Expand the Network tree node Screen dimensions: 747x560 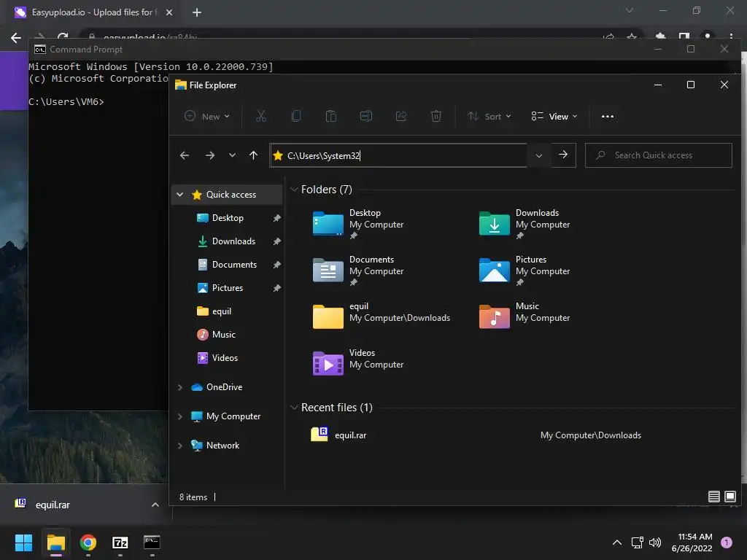(x=179, y=446)
